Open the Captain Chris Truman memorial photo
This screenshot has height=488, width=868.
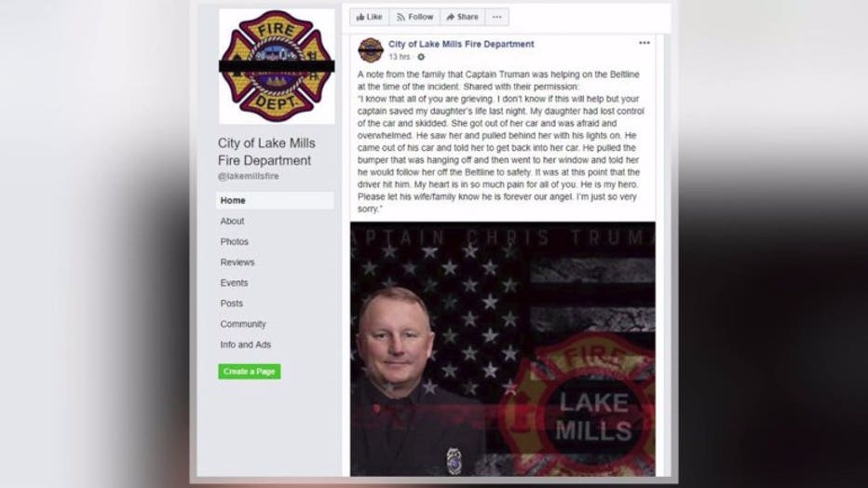coord(503,348)
